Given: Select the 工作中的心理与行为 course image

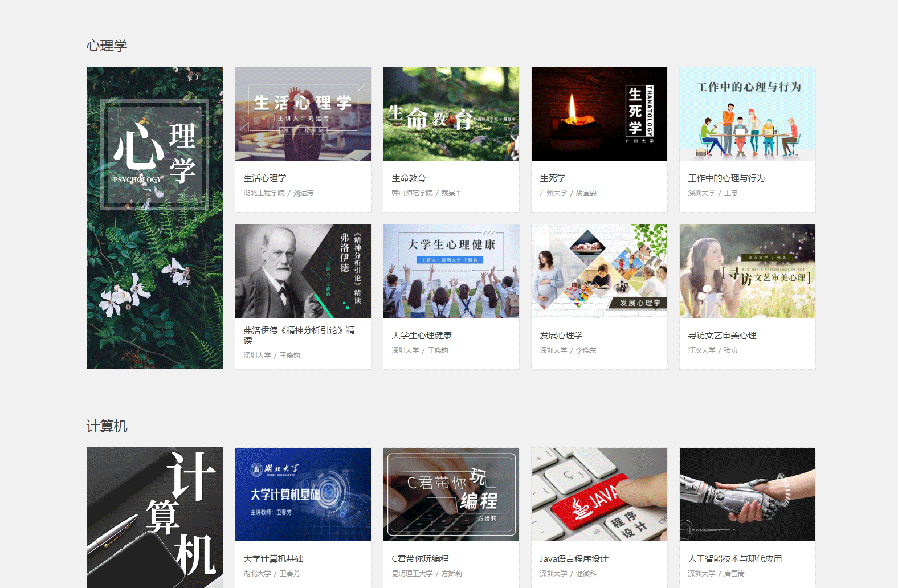Looking at the screenshot, I should point(747,114).
